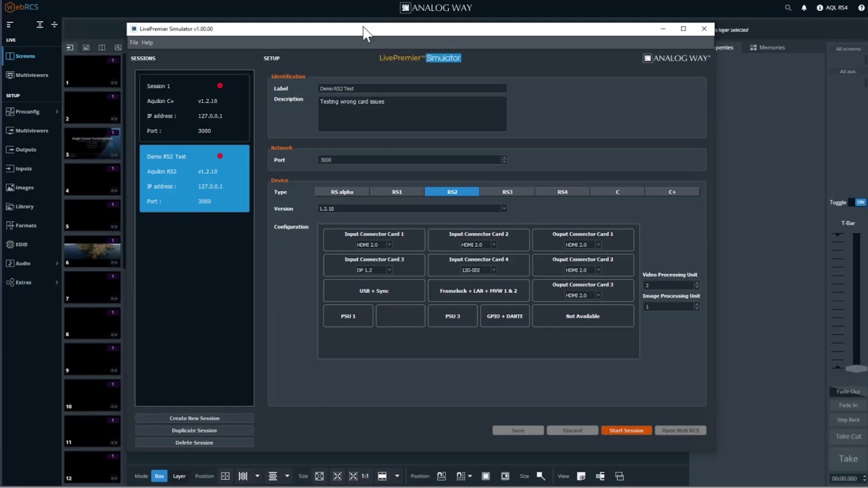Select RS2 device type
The image size is (868, 488).
452,192
